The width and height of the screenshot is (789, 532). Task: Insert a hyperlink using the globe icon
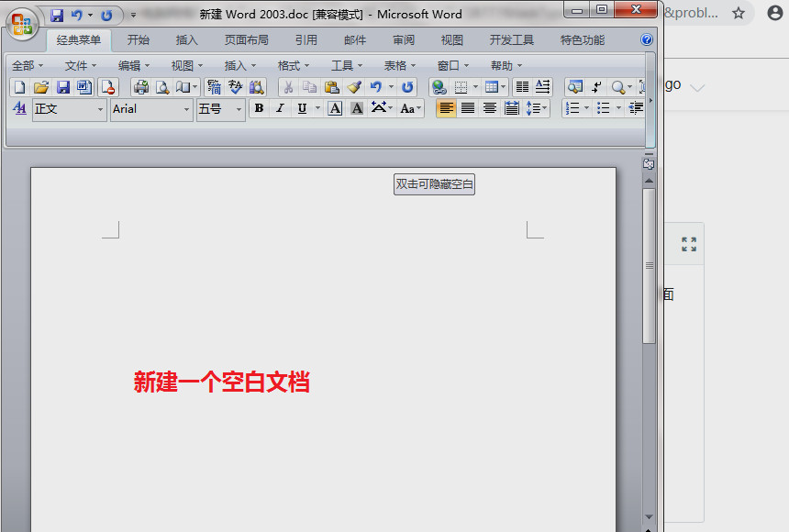point(440,87)
